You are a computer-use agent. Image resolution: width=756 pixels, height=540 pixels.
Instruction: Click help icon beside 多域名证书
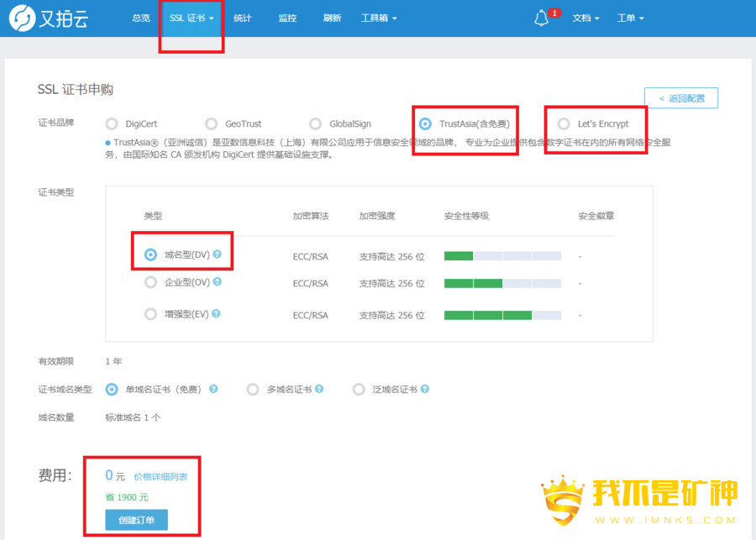click(x=319, y=389)
